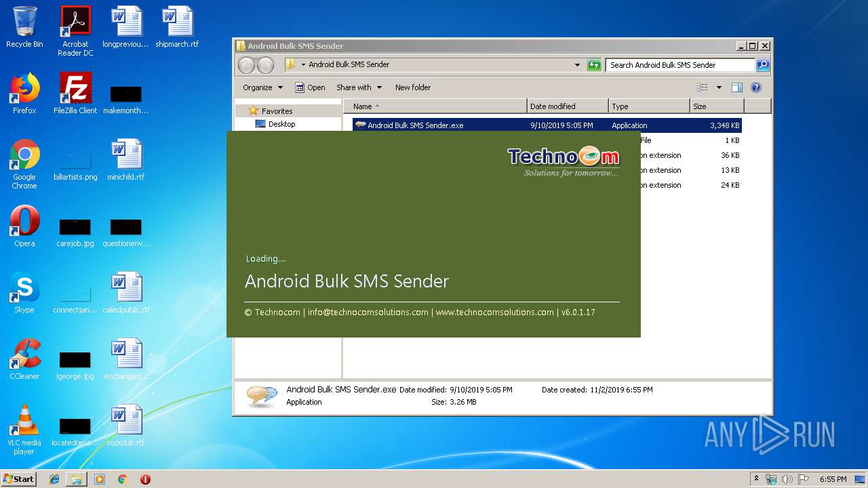
Task: Open the address bar folder path arrow
Action: tap(304, 65)
